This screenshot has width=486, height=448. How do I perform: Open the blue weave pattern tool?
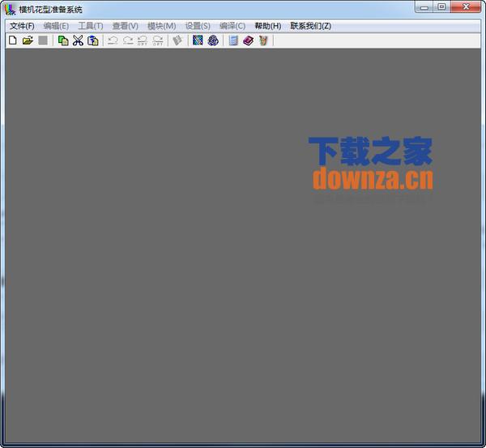point(198,41)
